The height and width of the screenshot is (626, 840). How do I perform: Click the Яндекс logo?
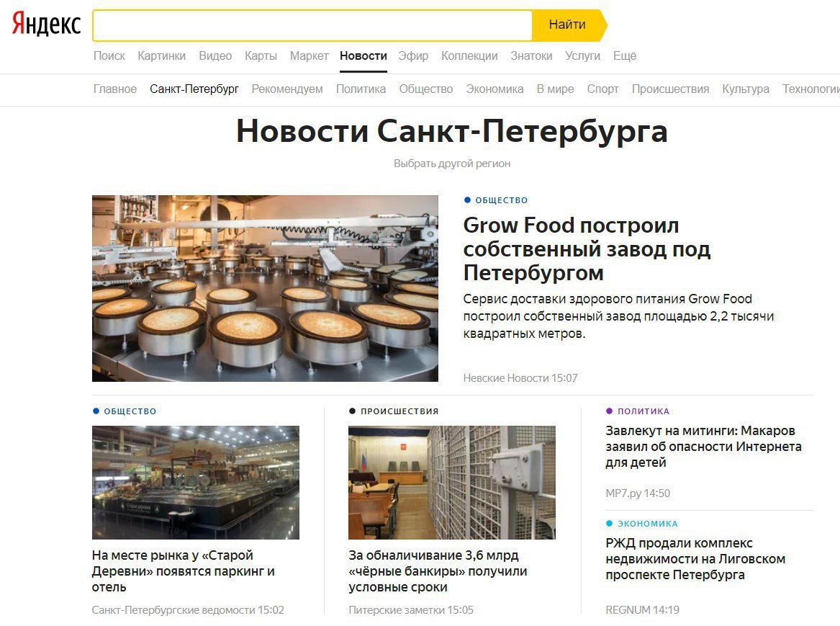(x=47, y=24)
